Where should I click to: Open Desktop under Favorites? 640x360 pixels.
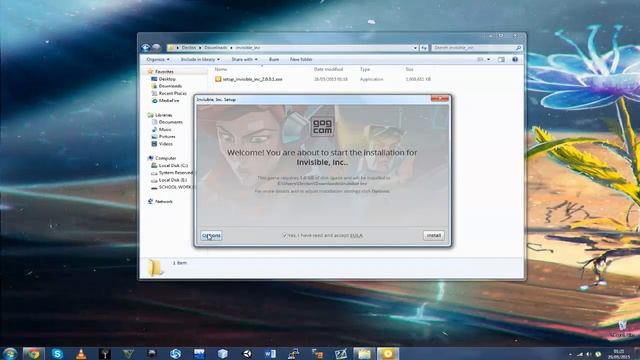pyautogui.click(x=167, y=79)
